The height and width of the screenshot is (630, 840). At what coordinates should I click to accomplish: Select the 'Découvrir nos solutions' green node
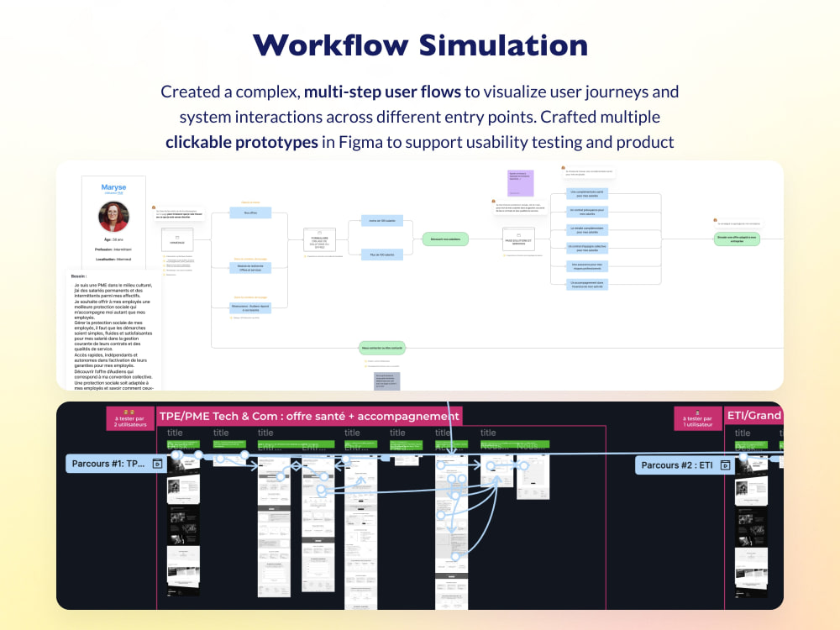coord(445,239)
